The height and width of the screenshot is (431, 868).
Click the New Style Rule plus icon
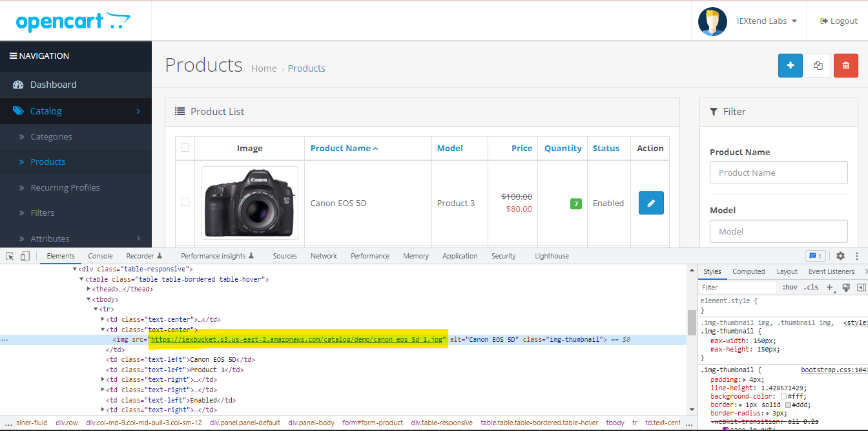(x=831, y=288)
